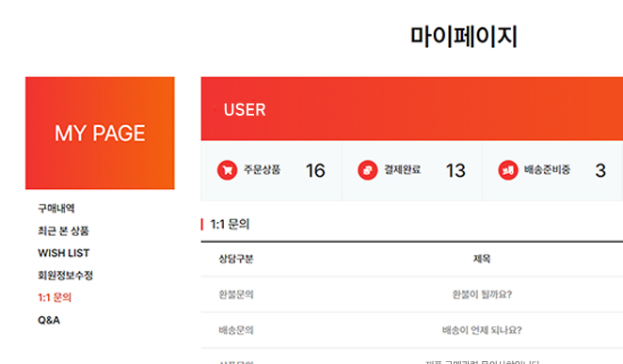Click 결제완료 label
Screen dimensions: 623x364
click(402, 170)
